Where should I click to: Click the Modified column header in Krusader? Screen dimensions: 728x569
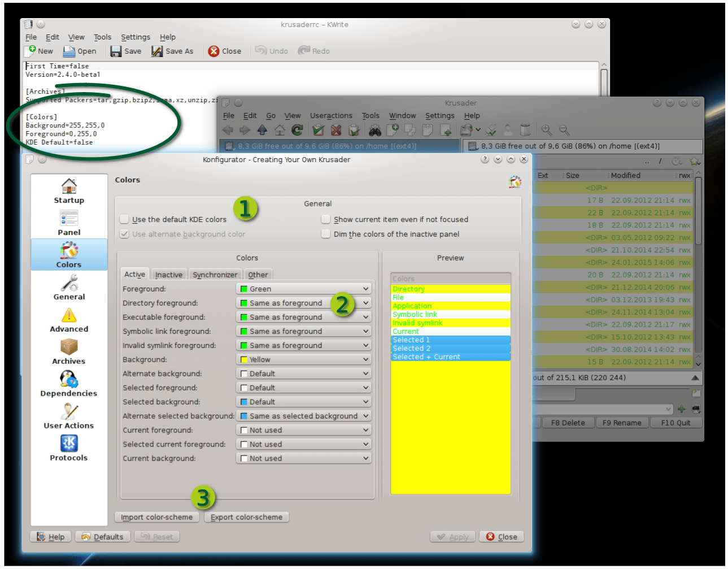(641, 176)
